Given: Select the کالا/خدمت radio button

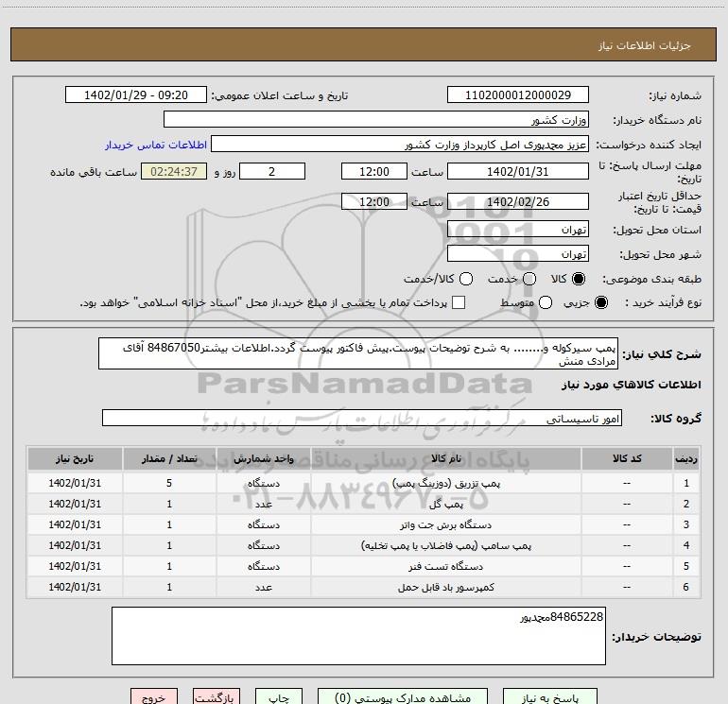Looking at the screenshot, I should pyautogui.click(x=466, y=279).
